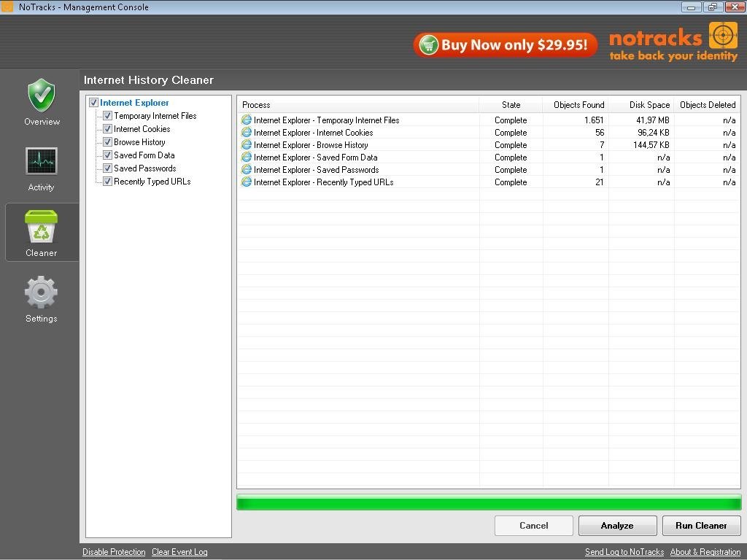Click Send Log to NoTracks link
The height and width of the screenshot is (560, 747).
624,552
